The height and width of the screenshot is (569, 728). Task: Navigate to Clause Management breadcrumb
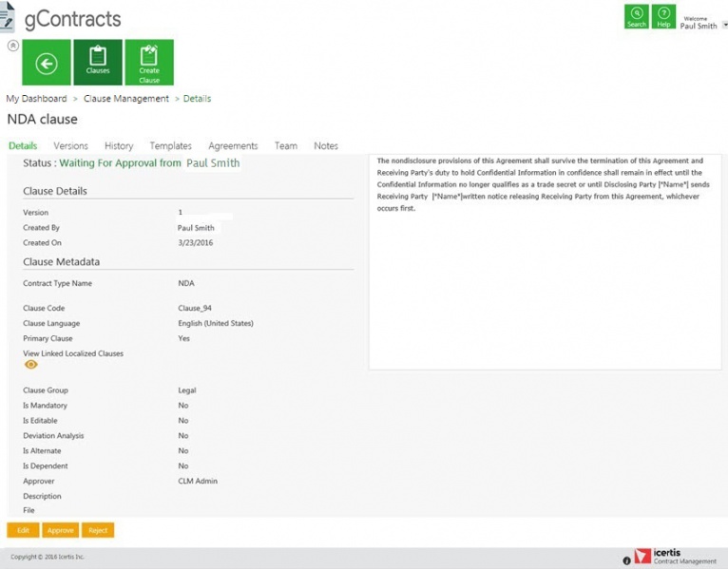pyautogui.click(x=126, y=99)
